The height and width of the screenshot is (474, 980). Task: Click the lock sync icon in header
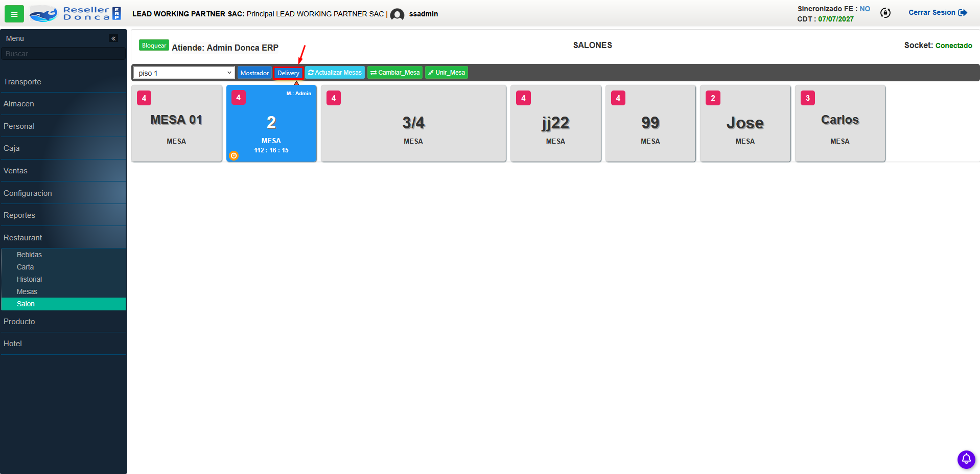885,13
